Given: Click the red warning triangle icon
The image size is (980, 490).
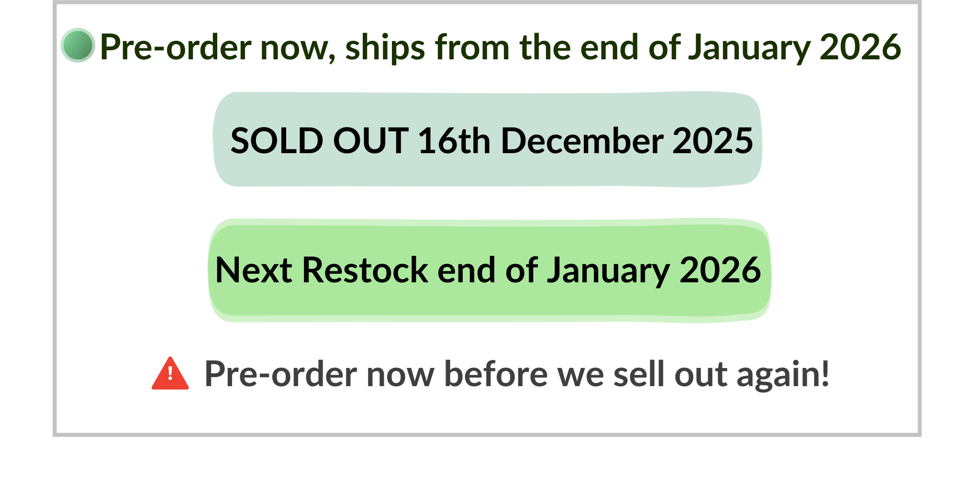Looking at the screenshot, I should [170, 374].
